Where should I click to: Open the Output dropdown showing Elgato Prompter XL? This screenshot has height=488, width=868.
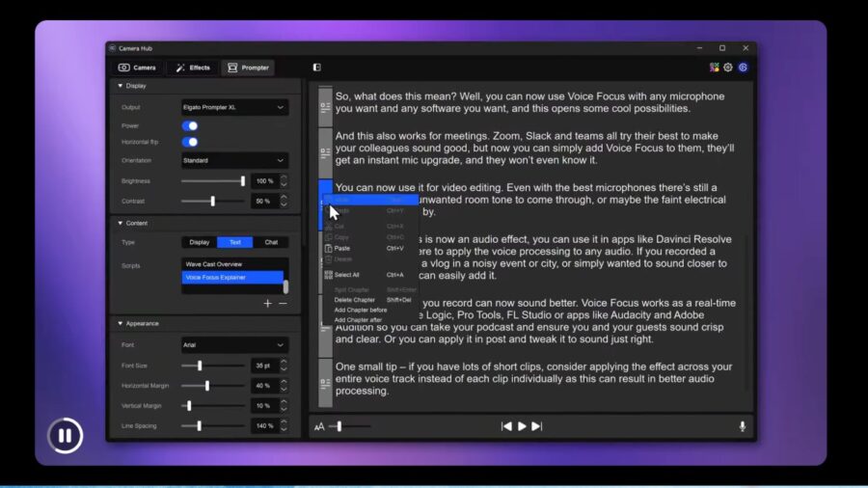coord(234,107)
